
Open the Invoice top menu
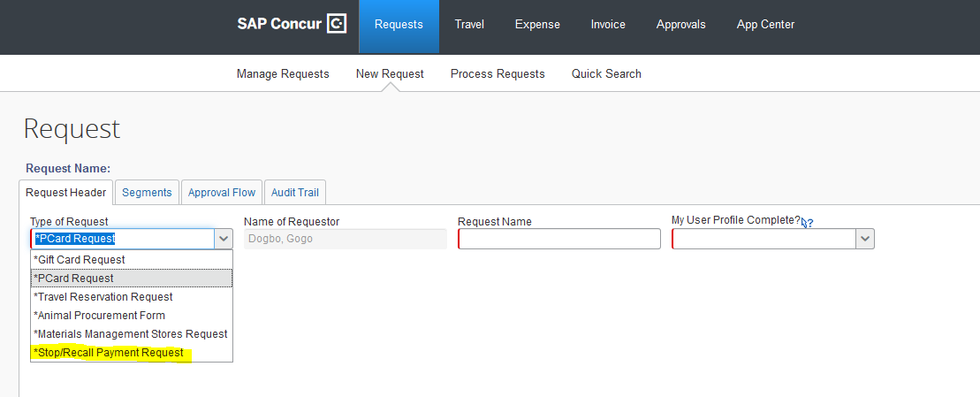(x=608, y=25)
